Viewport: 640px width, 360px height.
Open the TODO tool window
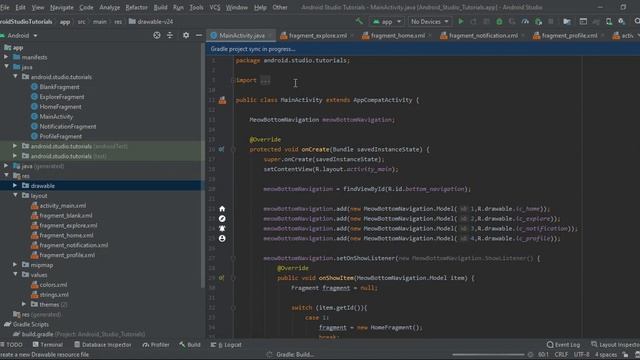11,345
